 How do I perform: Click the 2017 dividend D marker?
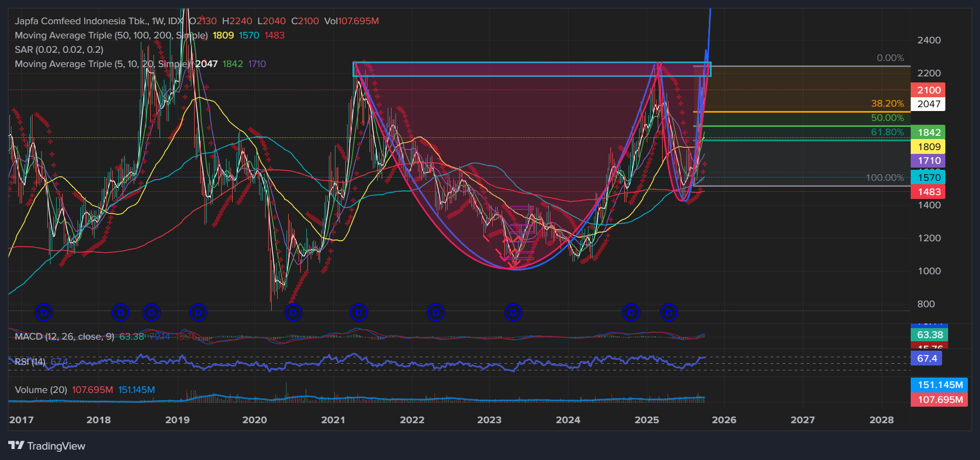(43, 313)
